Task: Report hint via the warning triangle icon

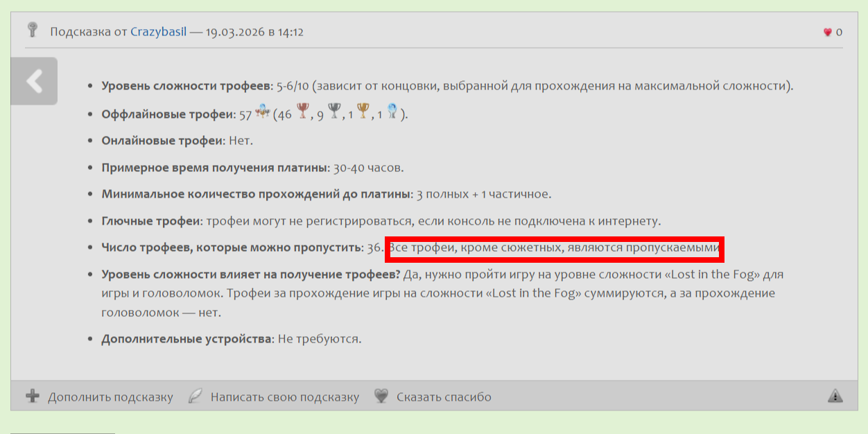Action: 835,396
